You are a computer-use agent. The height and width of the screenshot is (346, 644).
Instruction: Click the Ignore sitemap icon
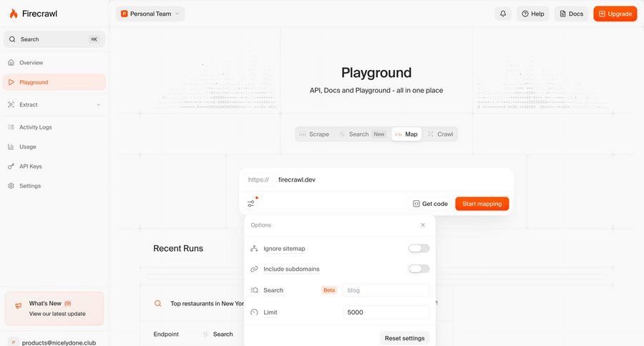254,249
